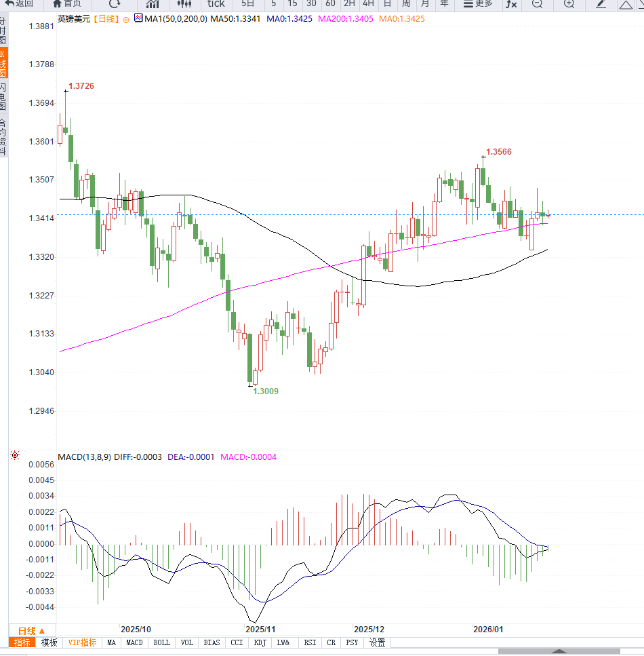Choose the BIAS indicator

[x=212, y=642]
